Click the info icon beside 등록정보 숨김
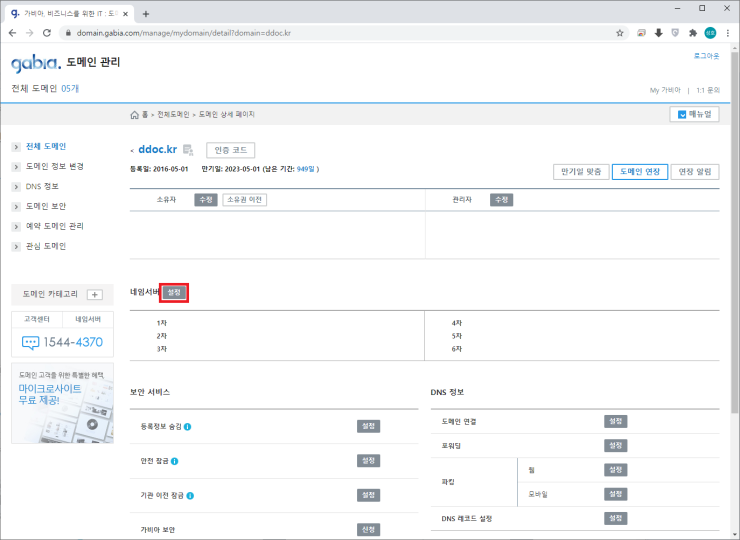 (x=188, y=427)
